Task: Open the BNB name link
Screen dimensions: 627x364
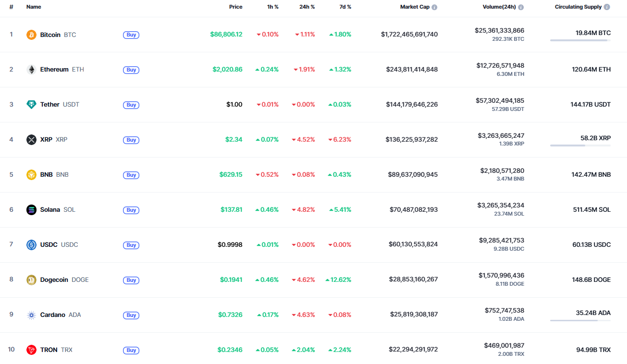Action: tap(47, 175)
